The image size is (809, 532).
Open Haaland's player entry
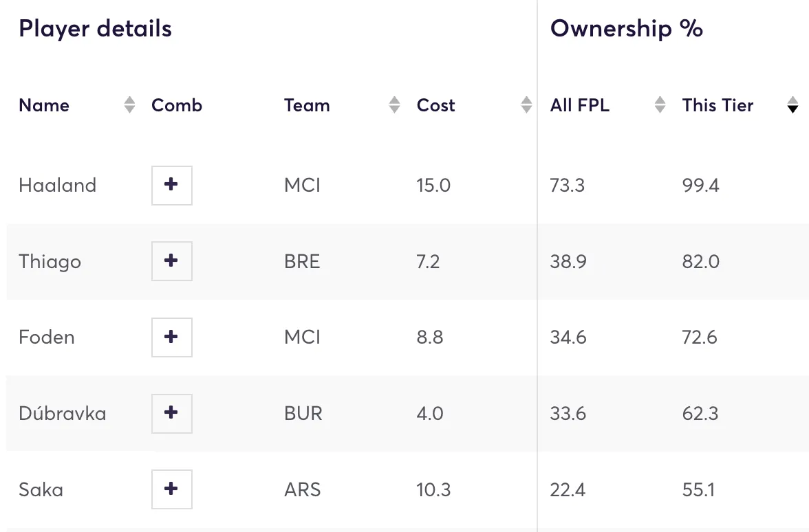click(x=57, y=185)
